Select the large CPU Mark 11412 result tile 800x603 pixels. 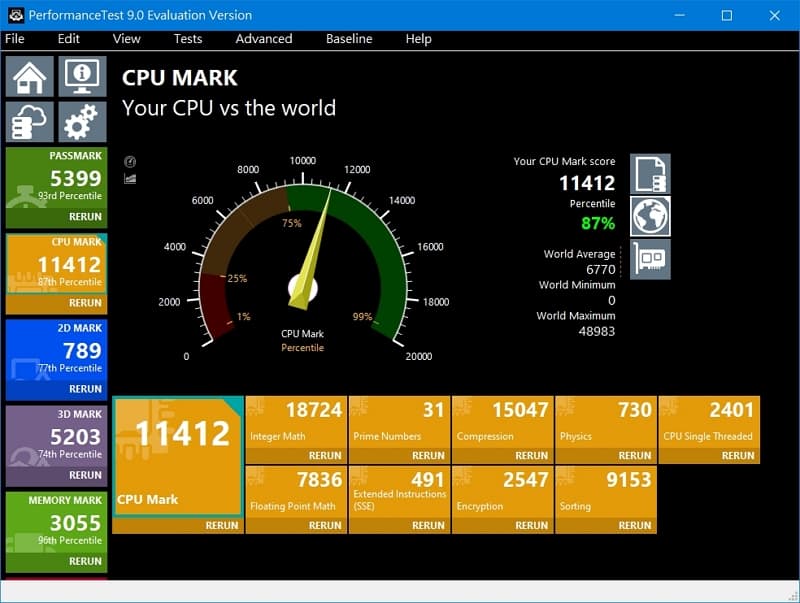point(178,457)
